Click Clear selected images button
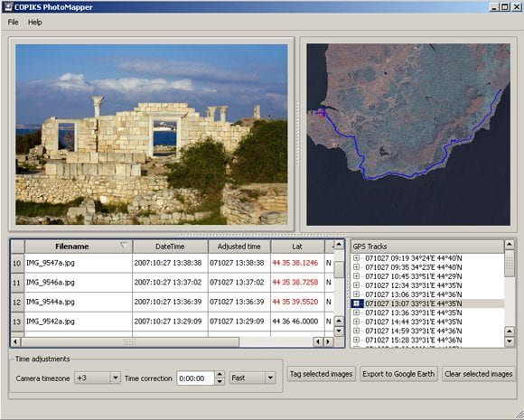The height and width of the screenshot is (420, 524). click(479, 374)
